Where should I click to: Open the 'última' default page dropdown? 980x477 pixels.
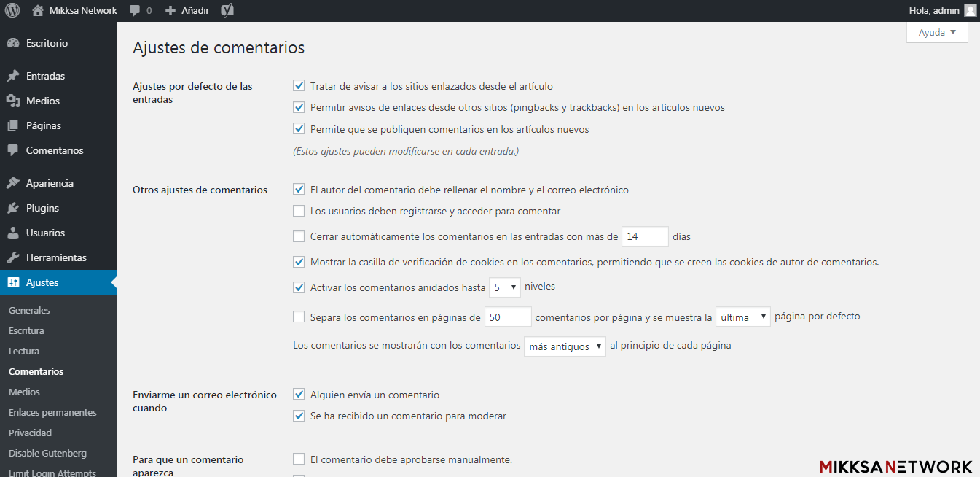click(742, 317)
